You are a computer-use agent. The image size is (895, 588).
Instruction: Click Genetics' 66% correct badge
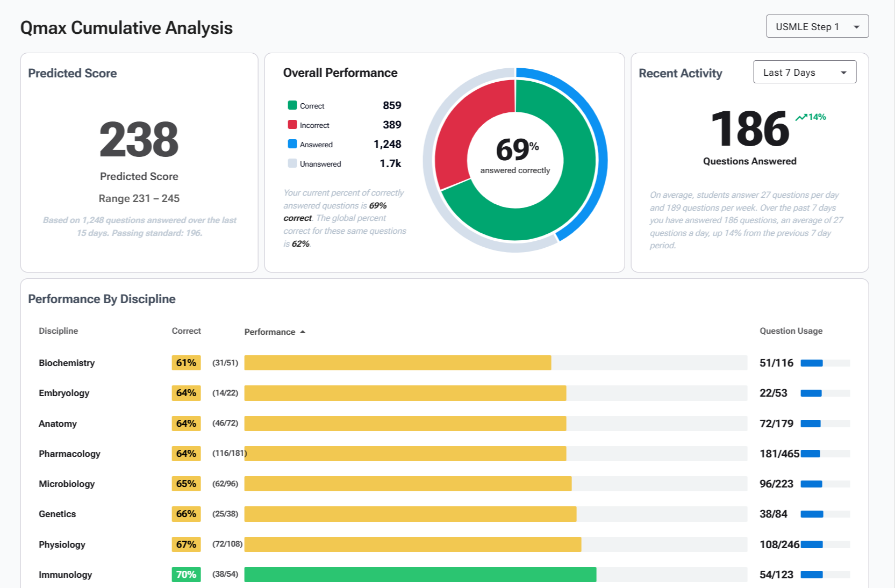(186, 514)
